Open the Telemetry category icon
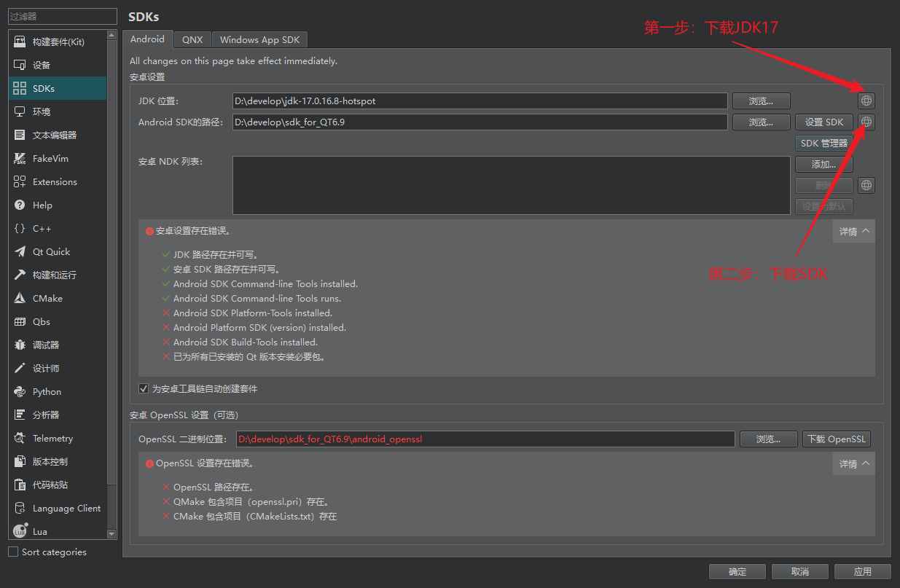 20,438
